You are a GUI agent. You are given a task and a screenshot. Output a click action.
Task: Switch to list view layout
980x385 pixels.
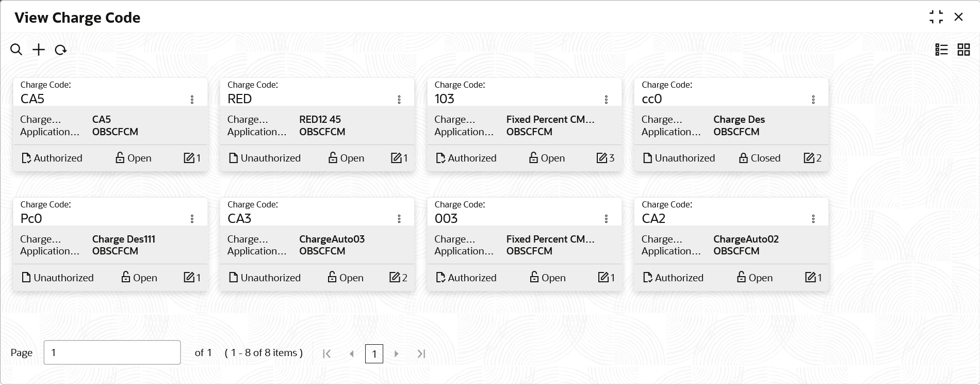(x=941, y=50)
